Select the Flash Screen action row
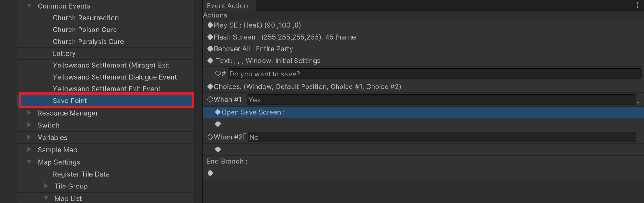The width and height of the screenshot is (644, 203). point(284,37)
